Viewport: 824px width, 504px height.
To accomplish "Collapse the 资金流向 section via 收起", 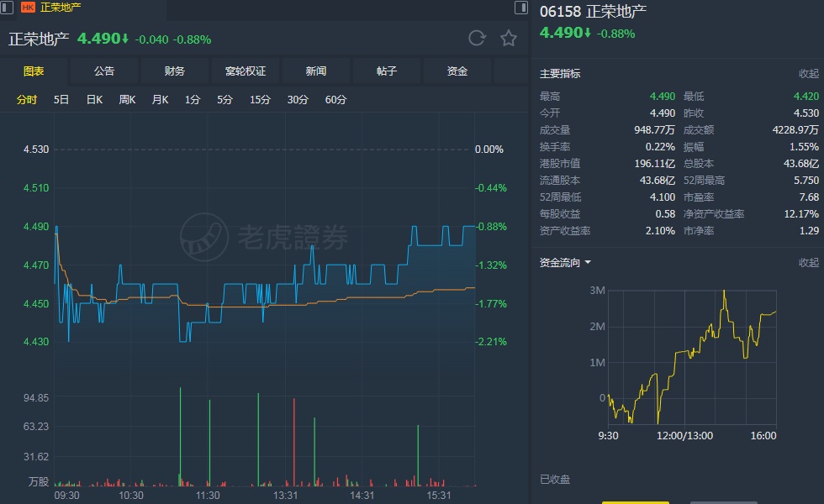I will tap(809, 262).
